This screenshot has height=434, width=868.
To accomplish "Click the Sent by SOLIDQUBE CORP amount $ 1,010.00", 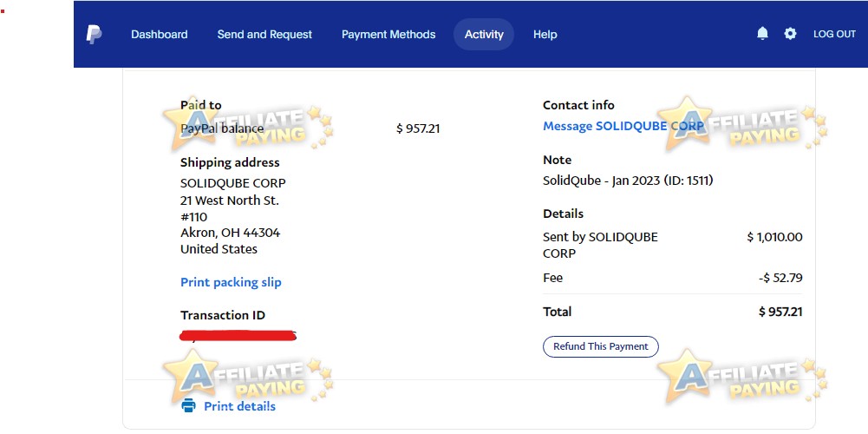I will pyautogui.click(x=774, y=237).
